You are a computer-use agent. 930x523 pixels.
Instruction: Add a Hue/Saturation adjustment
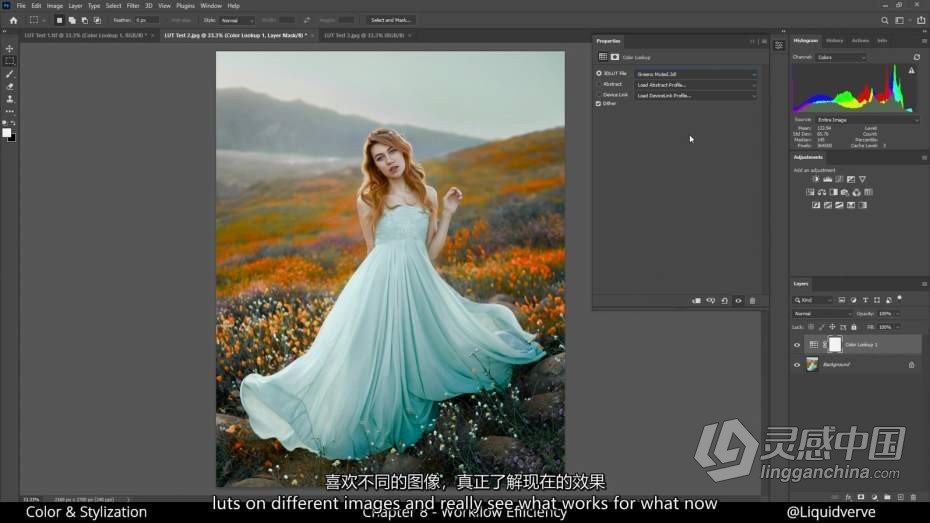coord(810,192)
